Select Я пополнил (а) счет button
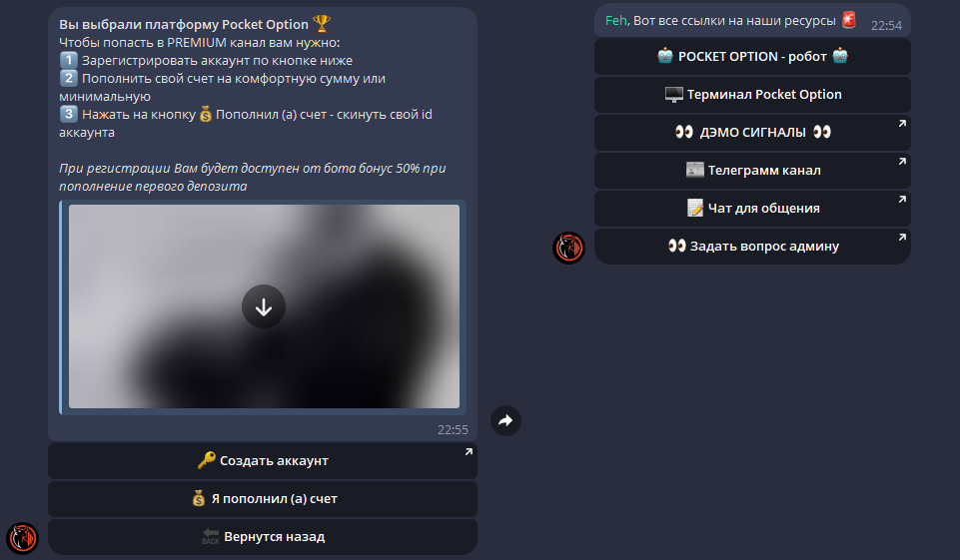This screenshot has height=560, width=960. pyautogui.click(x=263, y=499)
